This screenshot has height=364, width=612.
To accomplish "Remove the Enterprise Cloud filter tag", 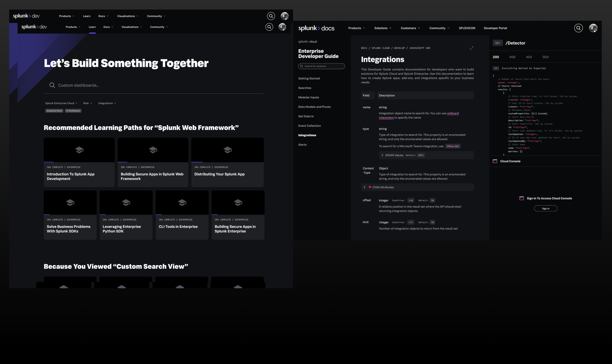I will tap(54, 111).
